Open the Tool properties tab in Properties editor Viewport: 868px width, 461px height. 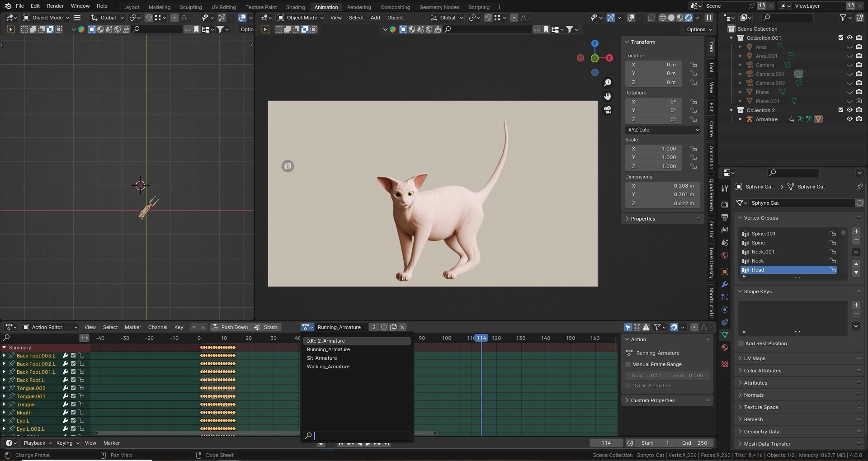coord(725,188)
